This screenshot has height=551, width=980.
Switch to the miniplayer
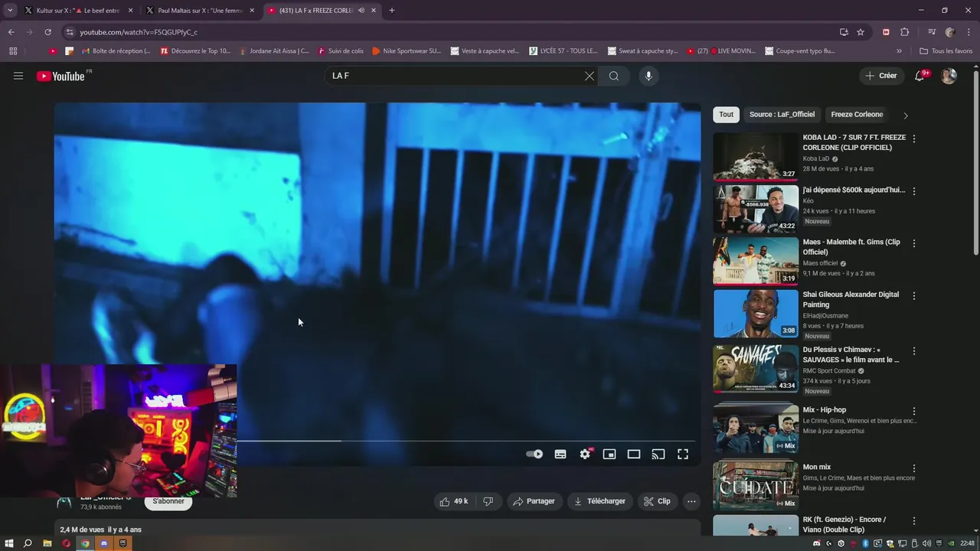pos(609,454)
